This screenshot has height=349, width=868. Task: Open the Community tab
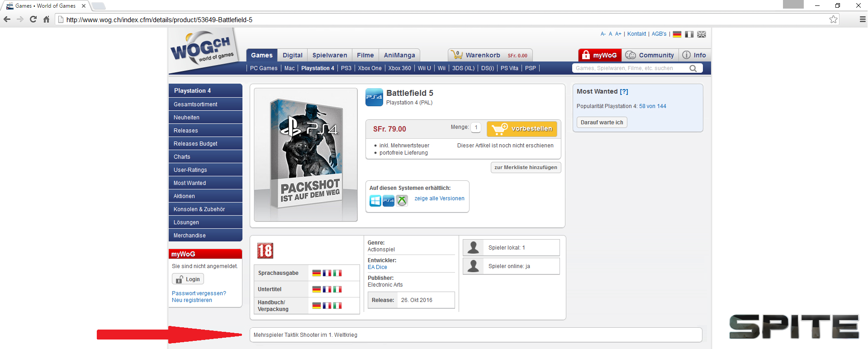click(x=650, y=55)
